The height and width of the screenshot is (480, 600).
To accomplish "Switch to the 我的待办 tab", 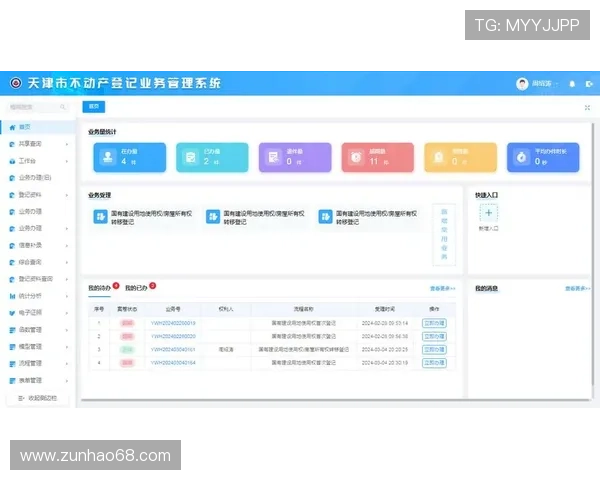I will 99,288.
